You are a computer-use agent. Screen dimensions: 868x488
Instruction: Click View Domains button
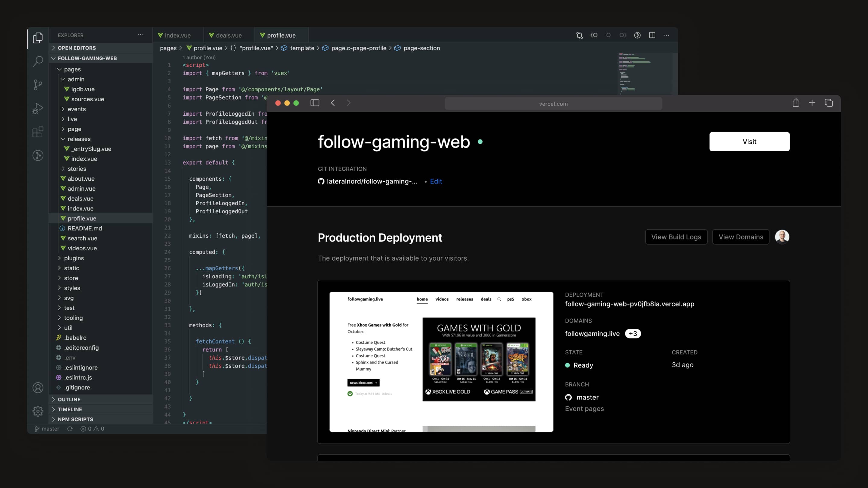[741, 237]
